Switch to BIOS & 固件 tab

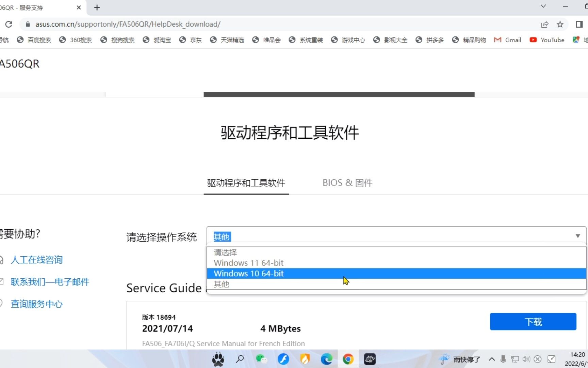[347, 183]
